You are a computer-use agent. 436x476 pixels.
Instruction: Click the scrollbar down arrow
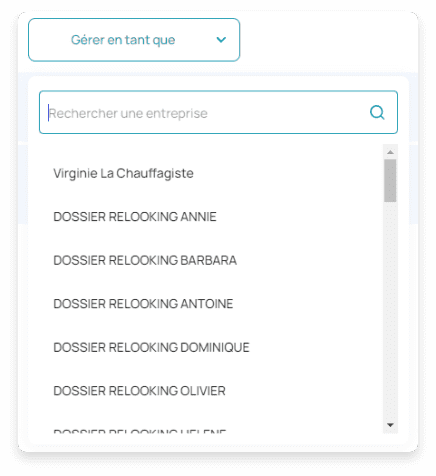[390, 425]
